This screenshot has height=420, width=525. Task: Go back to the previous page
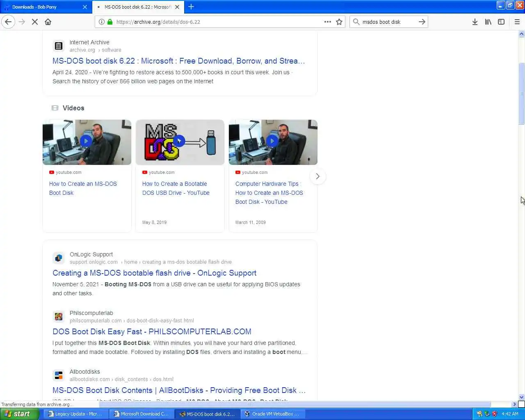[x=8, y=22]
